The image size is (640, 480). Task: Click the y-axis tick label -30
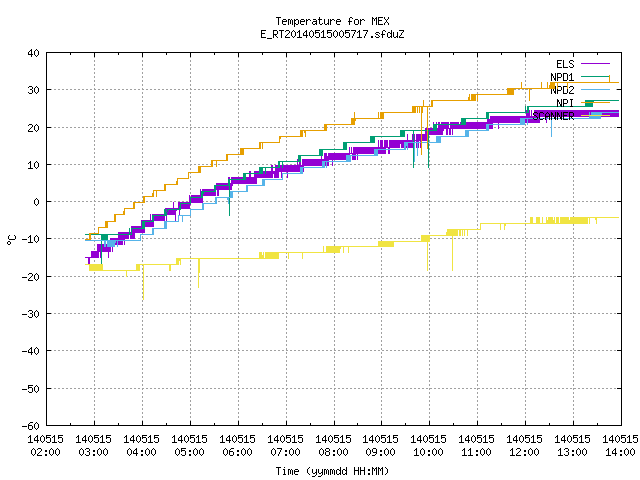[x=31, y=314]
